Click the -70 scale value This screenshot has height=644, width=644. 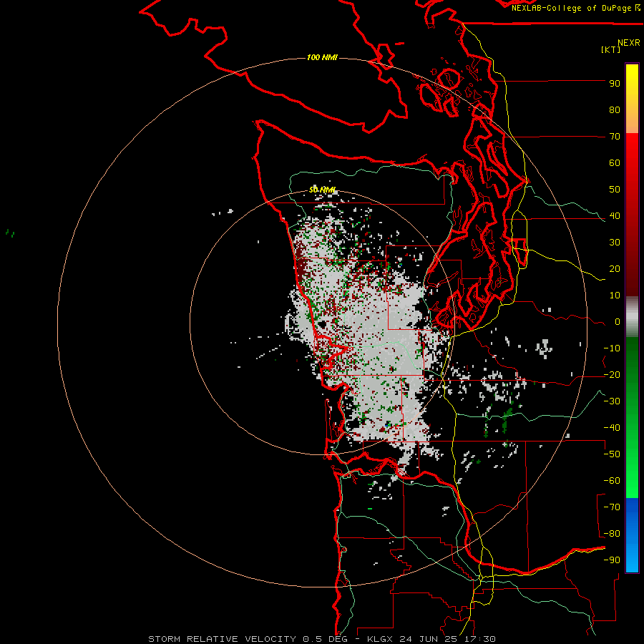coord(612,507)
